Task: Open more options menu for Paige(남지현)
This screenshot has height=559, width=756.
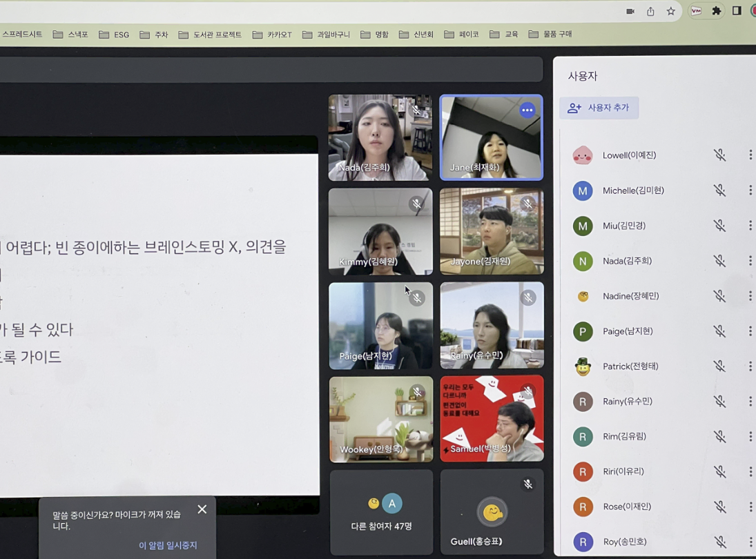Action: pos(750,331)
